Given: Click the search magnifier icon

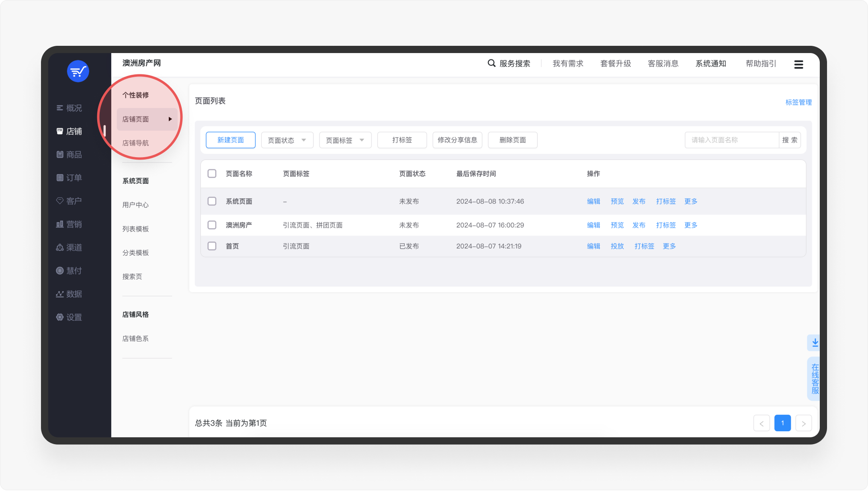Looking at the screenshot, I should pyautogui.click(x=491, y=63).
